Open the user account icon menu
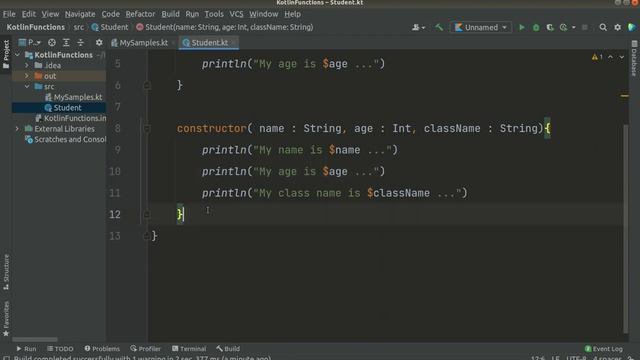The image size is (640, 360). point(418,27)
